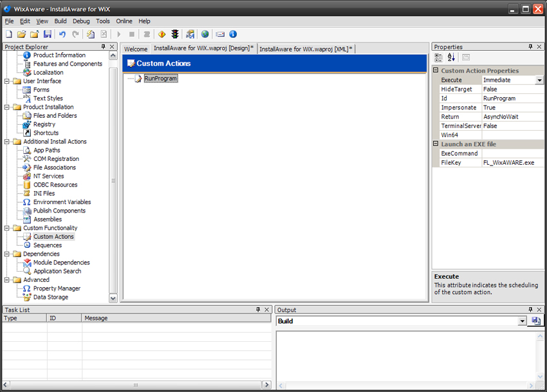
Task: Open Shortcuts in Project Explorer
Action: [x=46, y=133]
